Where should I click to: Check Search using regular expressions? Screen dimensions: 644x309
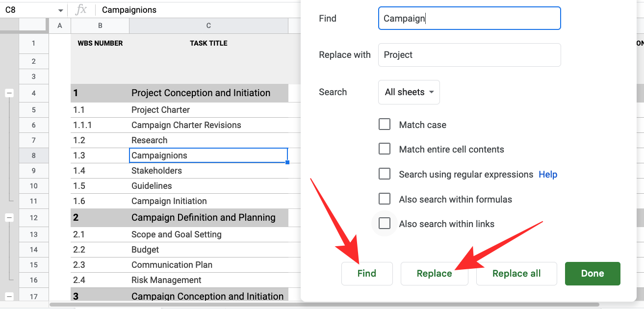[385, 174]
